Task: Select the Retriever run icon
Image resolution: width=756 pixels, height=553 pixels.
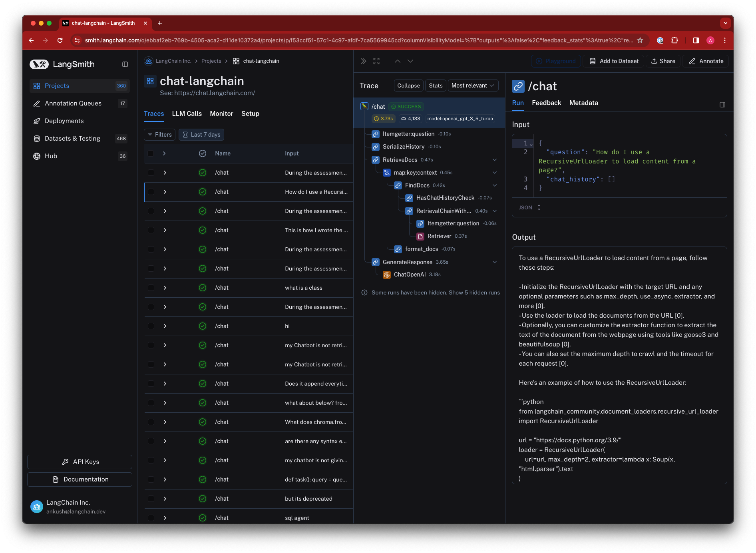Action: [420, 237]
